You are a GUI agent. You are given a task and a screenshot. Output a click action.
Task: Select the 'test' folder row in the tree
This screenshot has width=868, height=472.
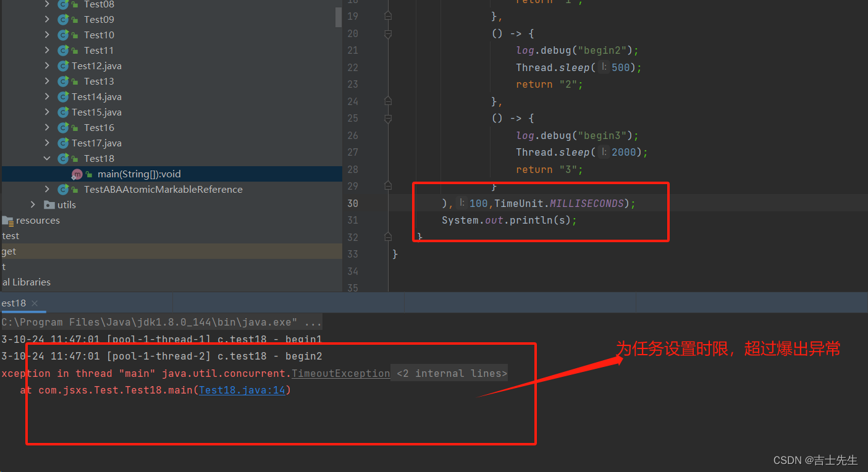171,235
